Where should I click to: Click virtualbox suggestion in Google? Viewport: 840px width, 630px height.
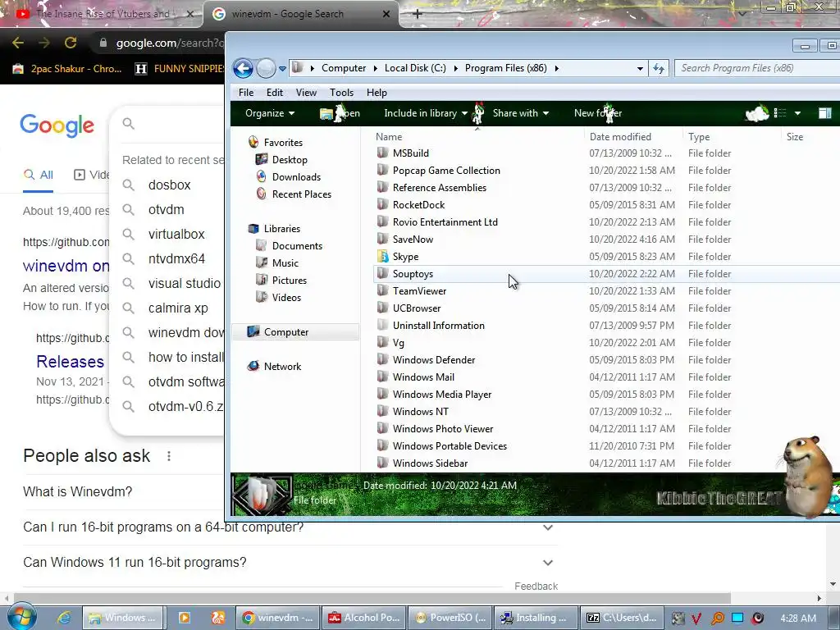176,234
